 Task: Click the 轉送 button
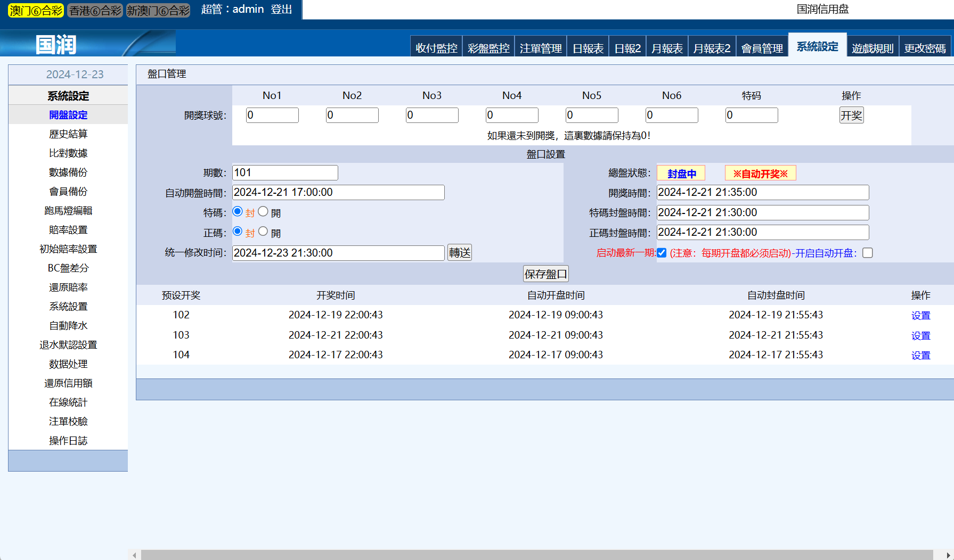[459, 252]
